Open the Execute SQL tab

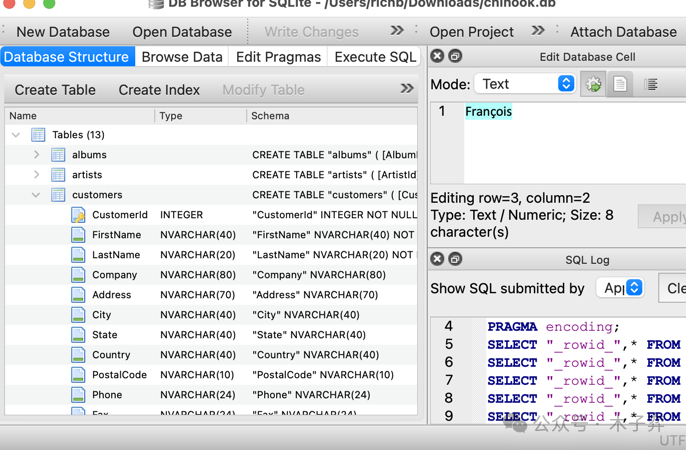375,57
